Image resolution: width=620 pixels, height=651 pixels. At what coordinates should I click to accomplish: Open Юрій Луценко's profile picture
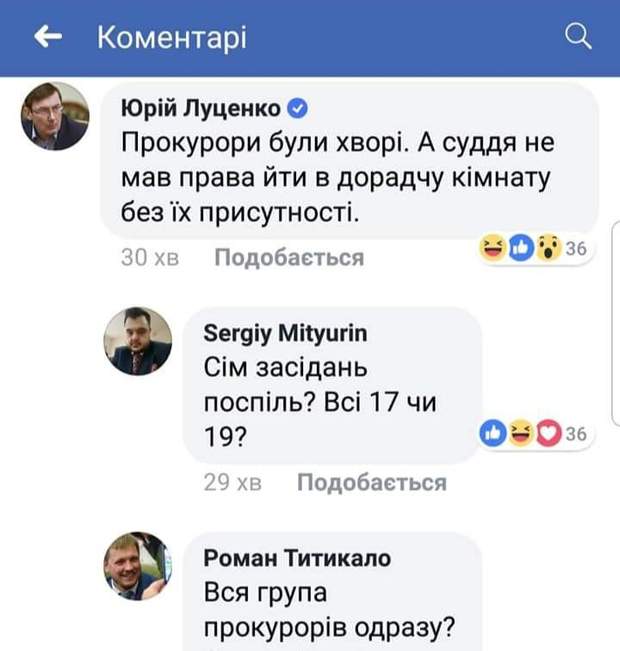pos(55,117)
